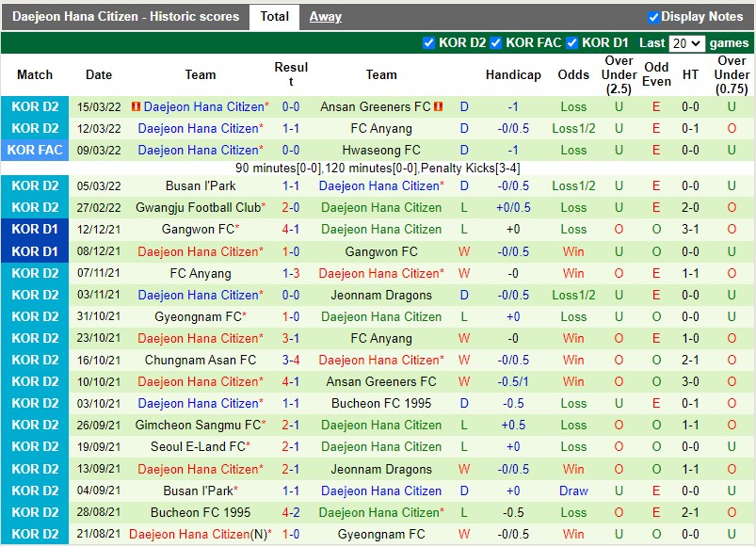Click the 3-1 halftime score on 12/12/21
This screenshot has height=547, width=756.
[x=690, y=230]
